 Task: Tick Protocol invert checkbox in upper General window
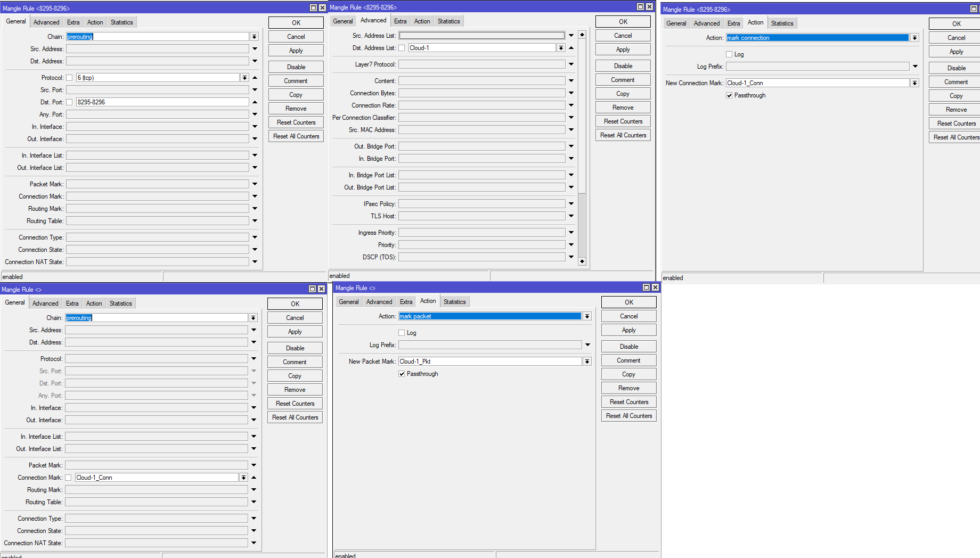(x=69, y=78)
